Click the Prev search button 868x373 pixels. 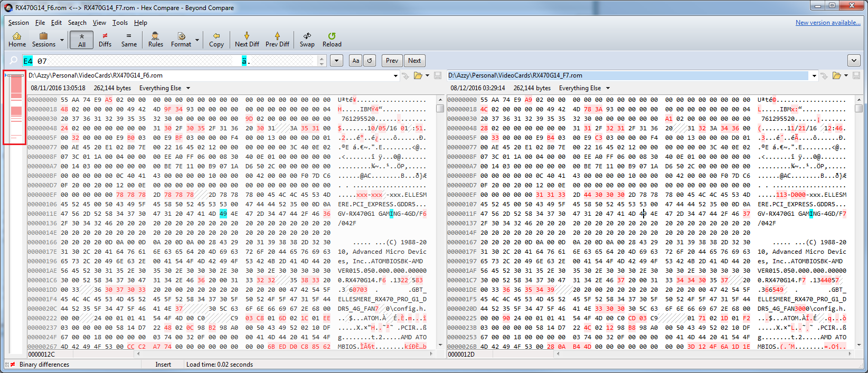(x=392, y=61)
